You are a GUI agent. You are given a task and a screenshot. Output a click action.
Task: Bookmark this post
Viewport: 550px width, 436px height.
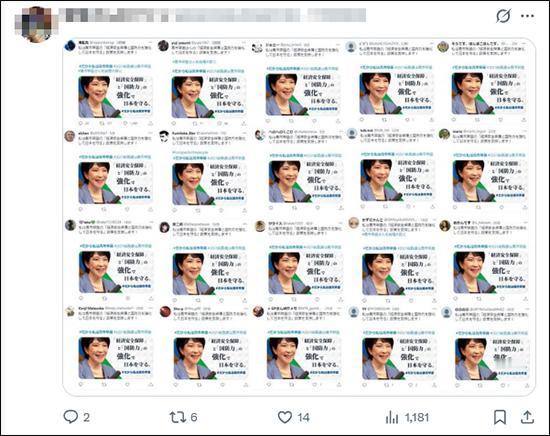click(500, 417)
